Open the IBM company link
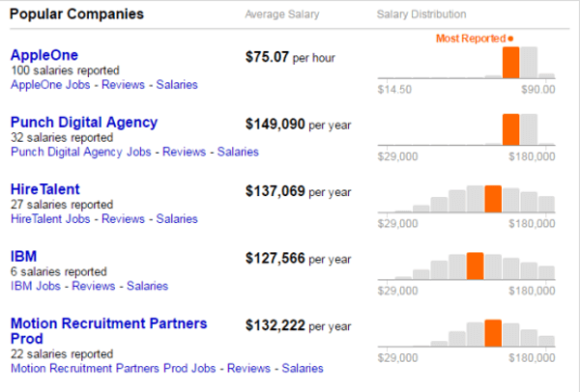Viewport: 580px width, 392px height. 23,256
